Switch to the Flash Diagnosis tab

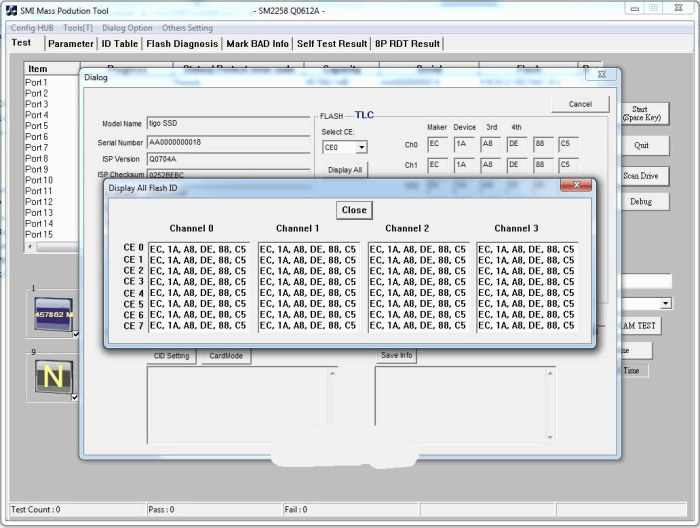(181, 44)
